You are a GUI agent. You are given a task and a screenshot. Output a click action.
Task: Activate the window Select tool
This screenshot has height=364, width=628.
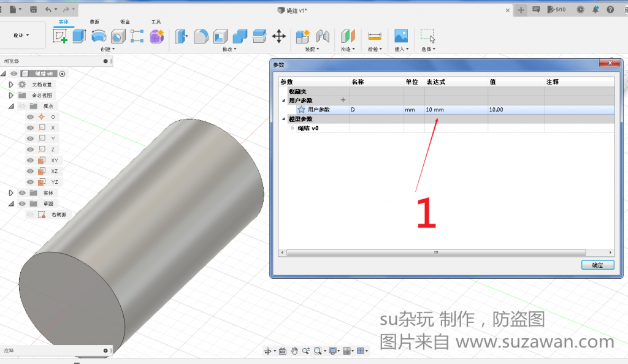[x=427, y=36]
